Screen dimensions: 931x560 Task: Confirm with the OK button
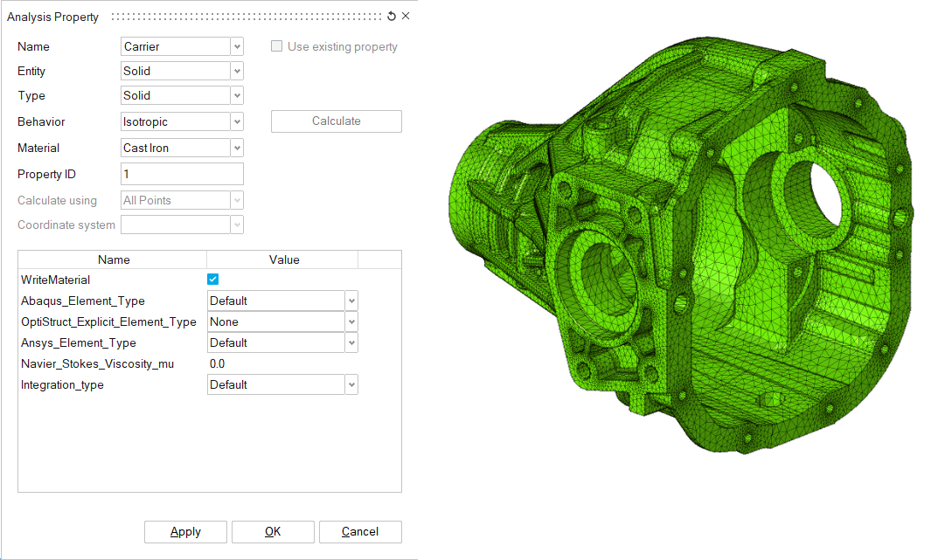[x=273, y=531]
